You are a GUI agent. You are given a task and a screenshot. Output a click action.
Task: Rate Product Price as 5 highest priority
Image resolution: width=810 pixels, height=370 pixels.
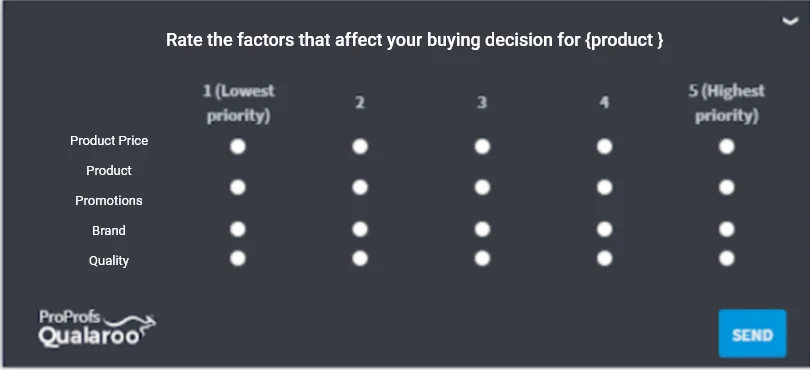coord(726,147)
